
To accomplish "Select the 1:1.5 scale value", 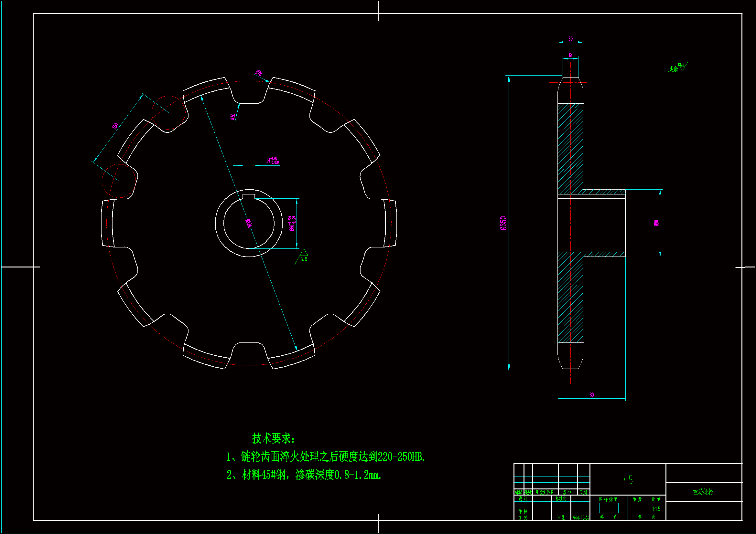I will [656, 509].
